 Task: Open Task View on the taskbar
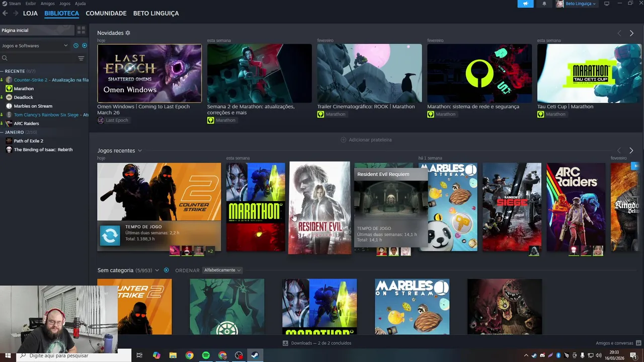139,355
